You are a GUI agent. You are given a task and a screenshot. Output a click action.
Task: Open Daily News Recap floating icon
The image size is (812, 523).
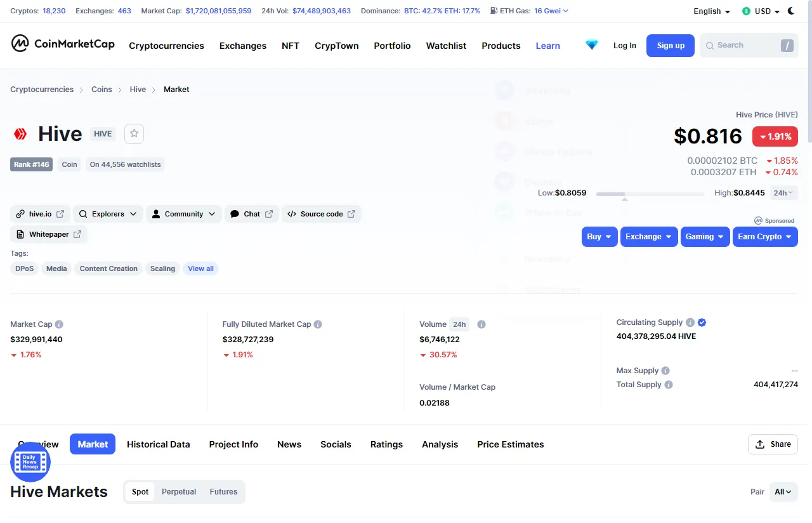tap(30, 462)
